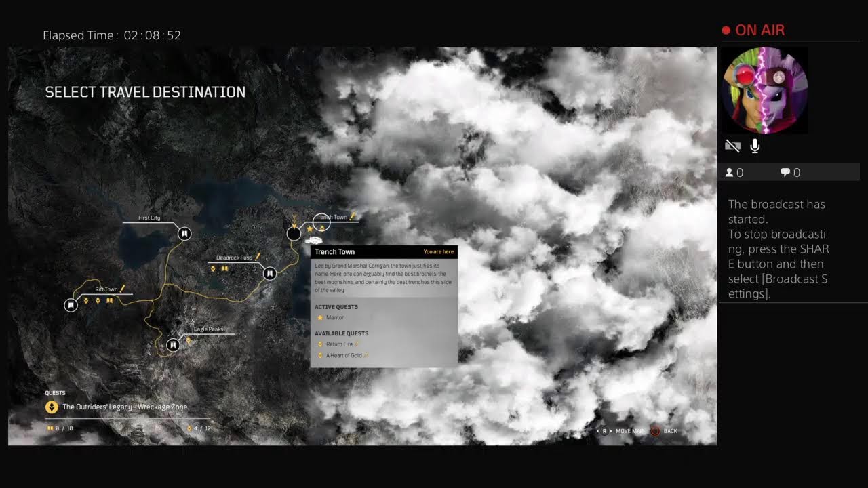Click the viewer count person icon
The height and width of the screenshot is (488, 868).
[730, 173]
